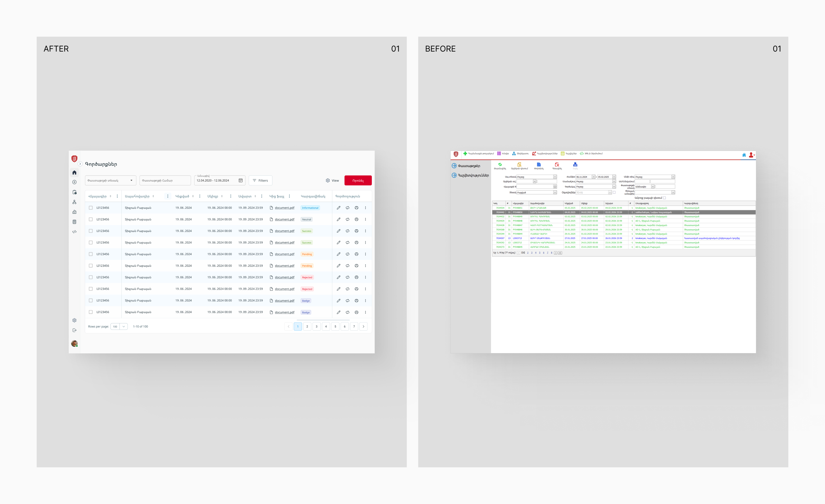Click the code brackets icon in sidebar
Image resolution: width=825 pixels, height=504 pixels.
coord(74,232)
